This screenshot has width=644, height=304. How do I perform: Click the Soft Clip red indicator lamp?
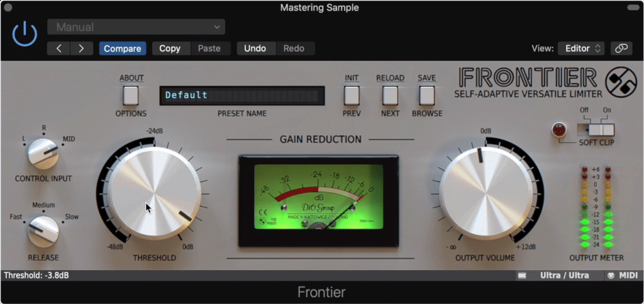click(559, 129)
